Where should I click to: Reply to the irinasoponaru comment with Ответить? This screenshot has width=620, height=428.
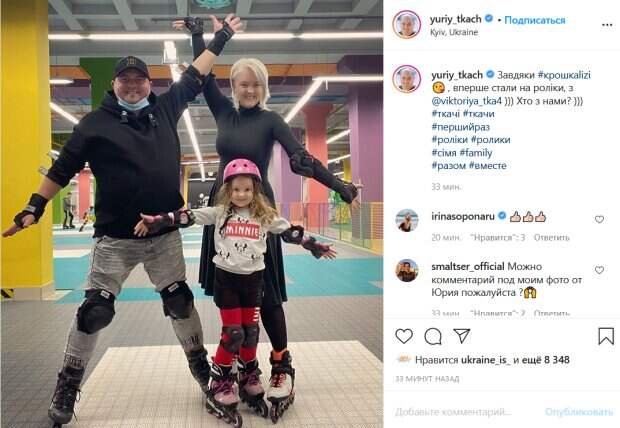point(552,238)
